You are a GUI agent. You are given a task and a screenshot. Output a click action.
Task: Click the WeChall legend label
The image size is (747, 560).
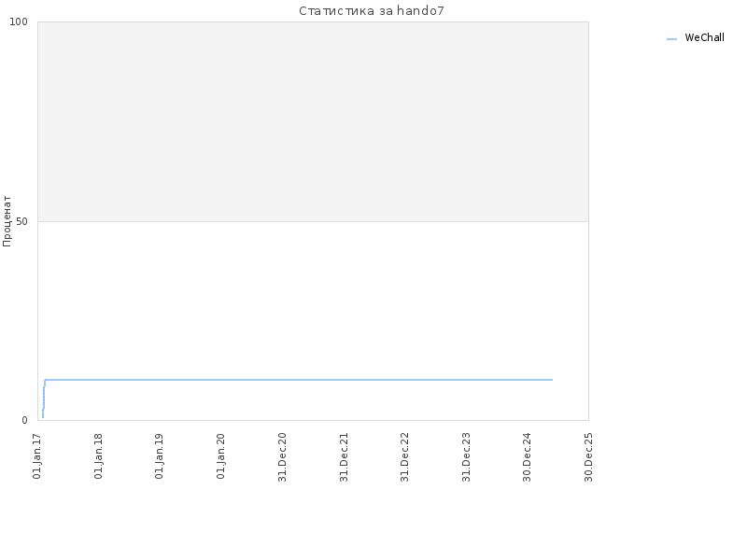(704, 37)
